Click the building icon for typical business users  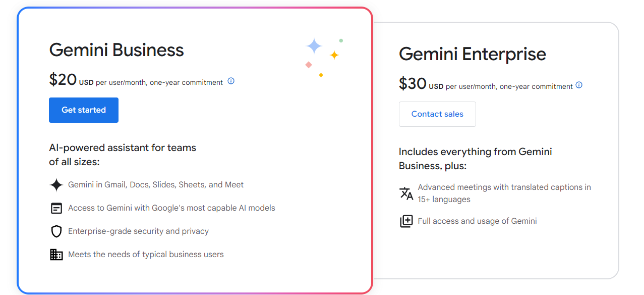pyautogui.click(x=56, y=255)
